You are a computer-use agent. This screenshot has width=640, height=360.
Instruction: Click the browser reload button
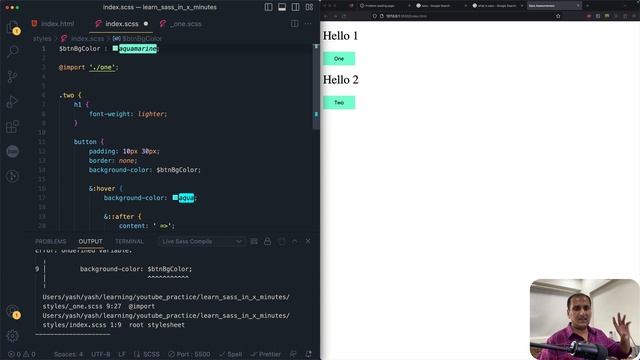click(345, 16)
